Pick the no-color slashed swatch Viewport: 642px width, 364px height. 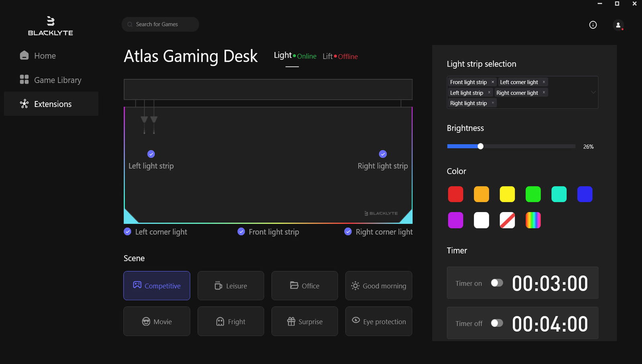[507, 220]
